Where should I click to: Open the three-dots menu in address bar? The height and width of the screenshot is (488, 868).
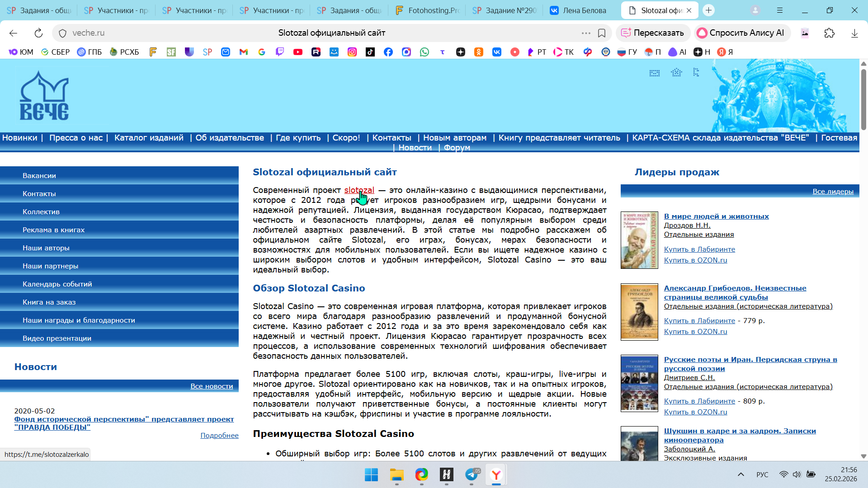pos(586,33)
